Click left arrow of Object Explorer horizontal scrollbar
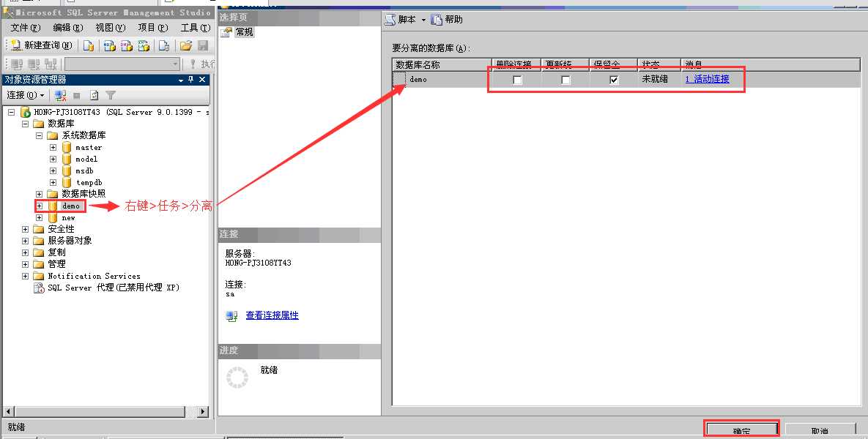Image resolution: width=868 pixels, height=439 pixels. click(8, 412)
